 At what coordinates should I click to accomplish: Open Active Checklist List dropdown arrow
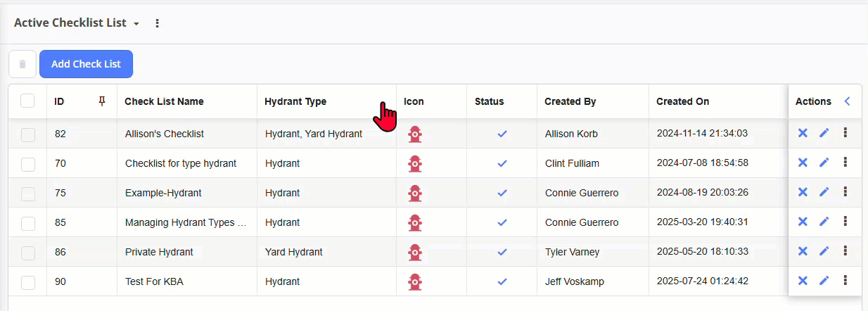136,24
